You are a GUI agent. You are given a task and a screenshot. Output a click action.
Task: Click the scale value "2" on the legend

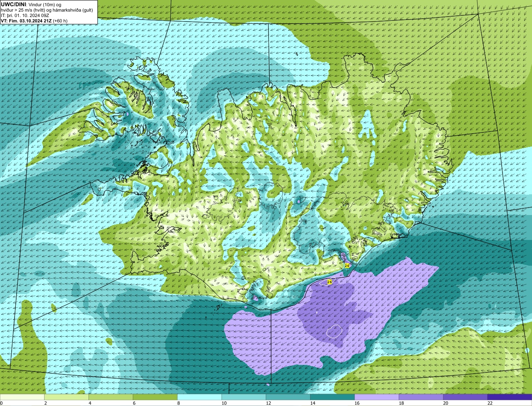45,403
